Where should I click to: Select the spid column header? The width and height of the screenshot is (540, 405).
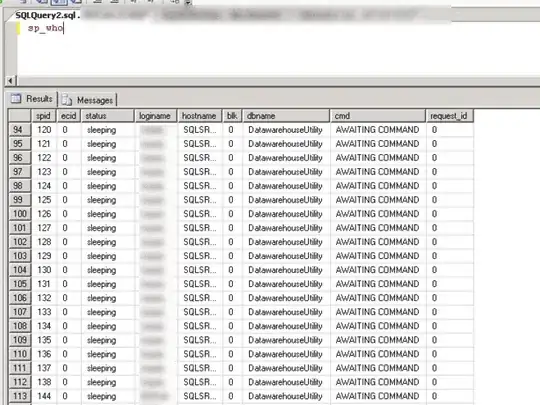44,116
